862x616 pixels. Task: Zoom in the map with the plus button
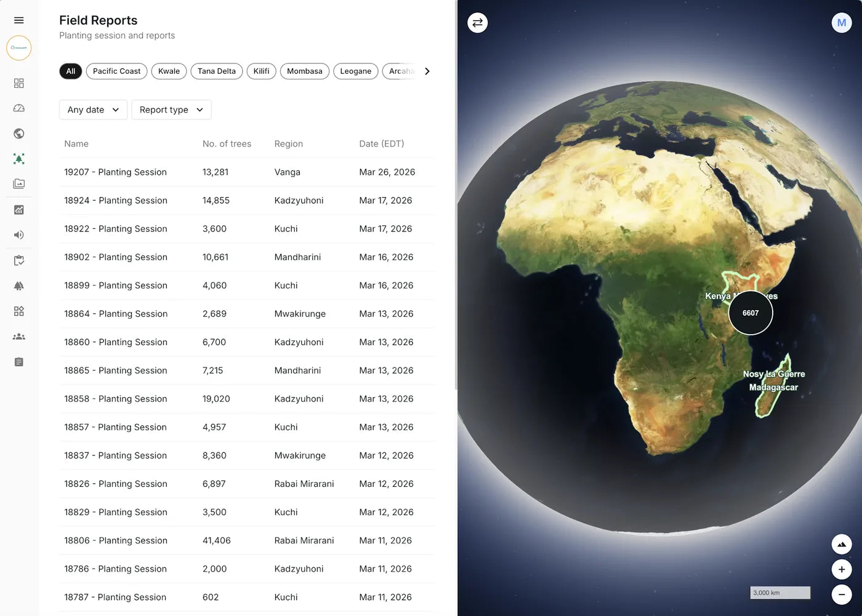(842, 569)
